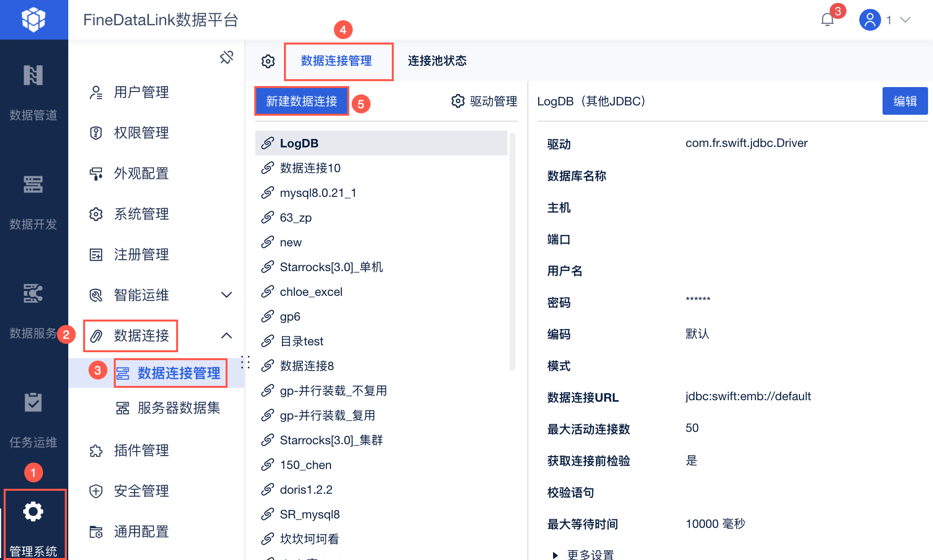Switch to the 连接池状态 tab
The width and height of the screenshot is (933, 560).
coord(437,61)
